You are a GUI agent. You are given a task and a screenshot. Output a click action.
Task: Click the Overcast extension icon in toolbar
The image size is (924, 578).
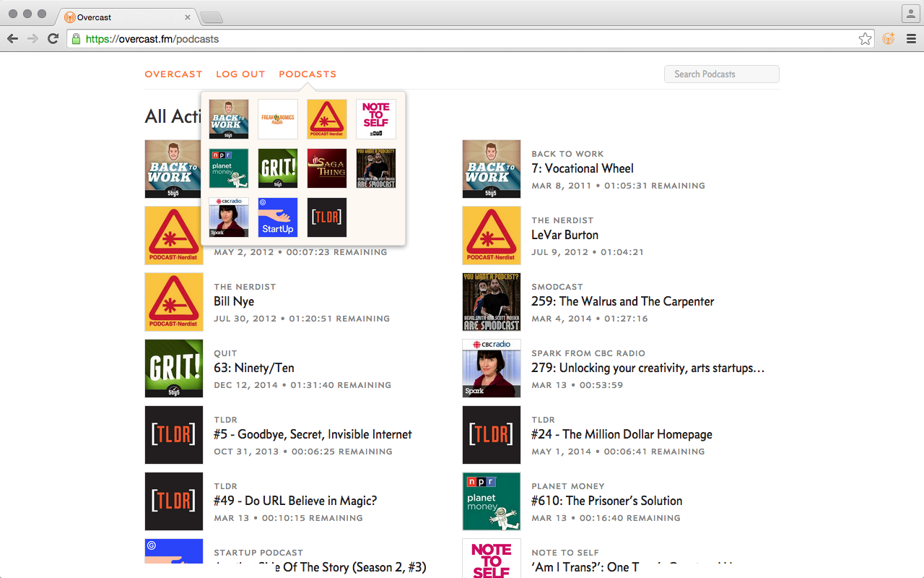click(x=889, y=39)
